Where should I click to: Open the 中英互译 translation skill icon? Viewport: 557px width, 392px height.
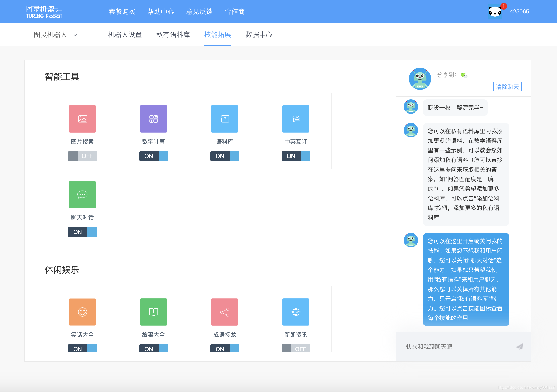(x=296, y=119)
